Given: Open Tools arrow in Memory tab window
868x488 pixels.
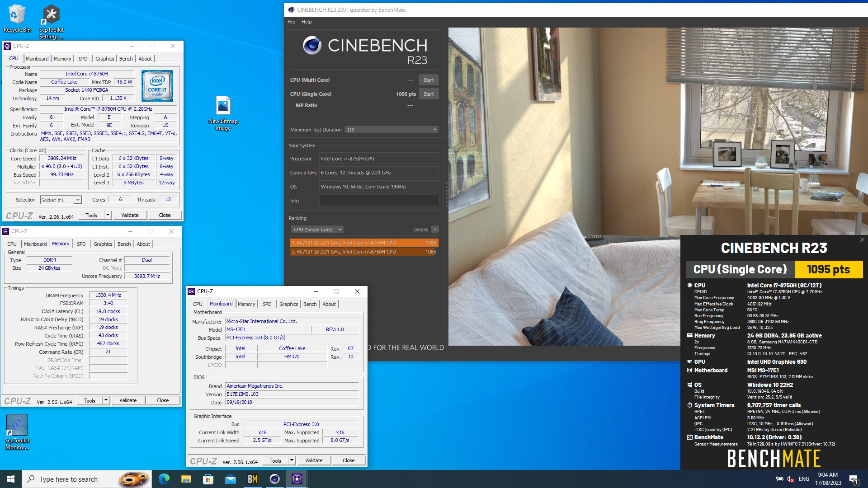Looking at the screenshot, I should (106, 400).
